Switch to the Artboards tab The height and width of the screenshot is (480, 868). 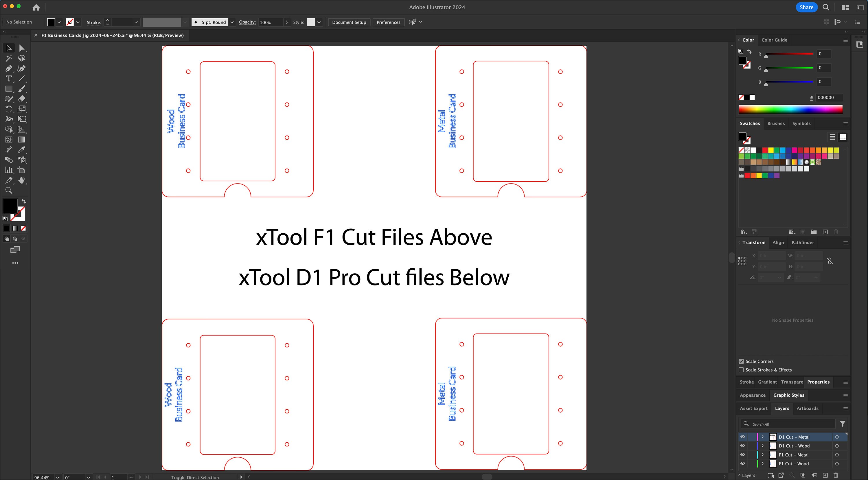tap(807, 408)
